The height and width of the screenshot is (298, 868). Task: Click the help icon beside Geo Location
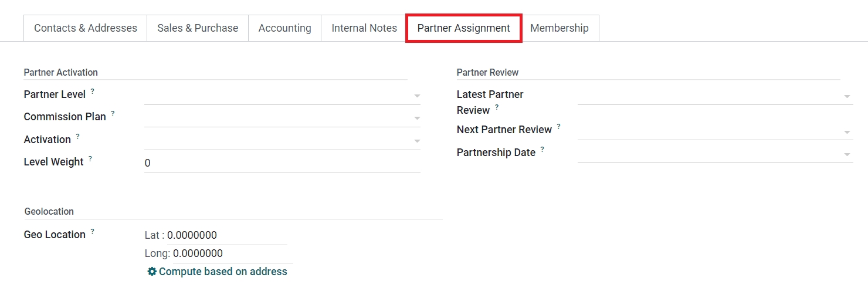[92, 232]
